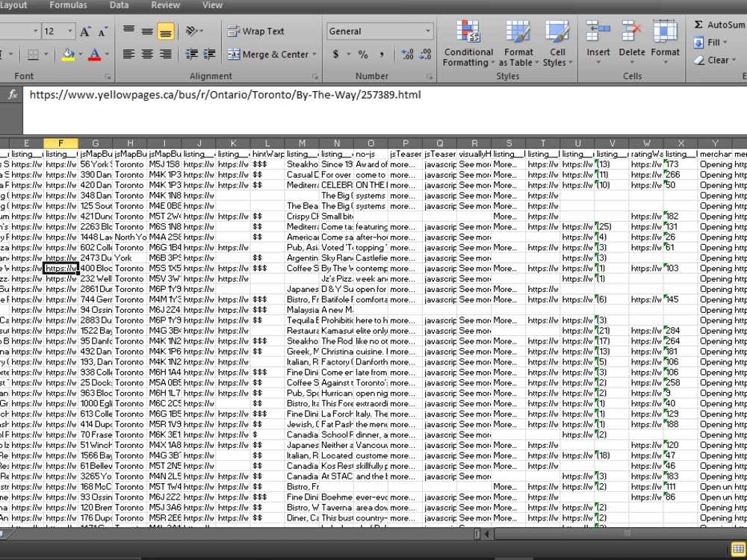
Task: Select cell with postal code "M5S 1X5"
Action: click(x=164, y=268)
